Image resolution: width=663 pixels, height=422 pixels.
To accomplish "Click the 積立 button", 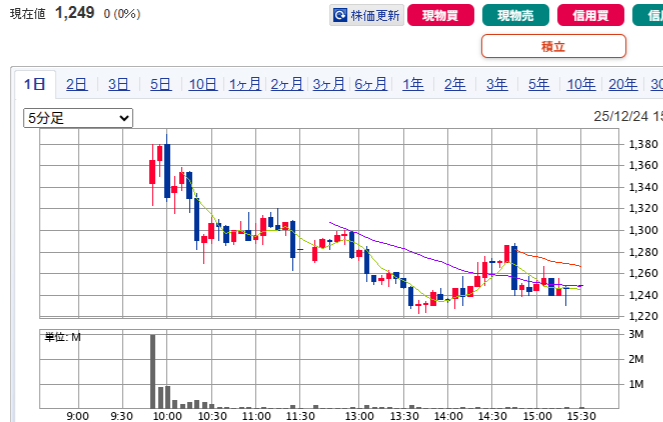I will pos(553,46).
